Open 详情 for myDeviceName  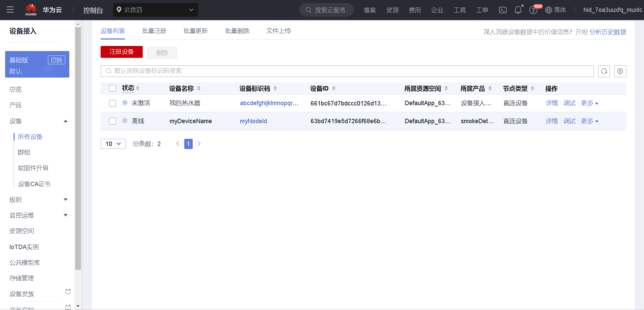[552, 121]
